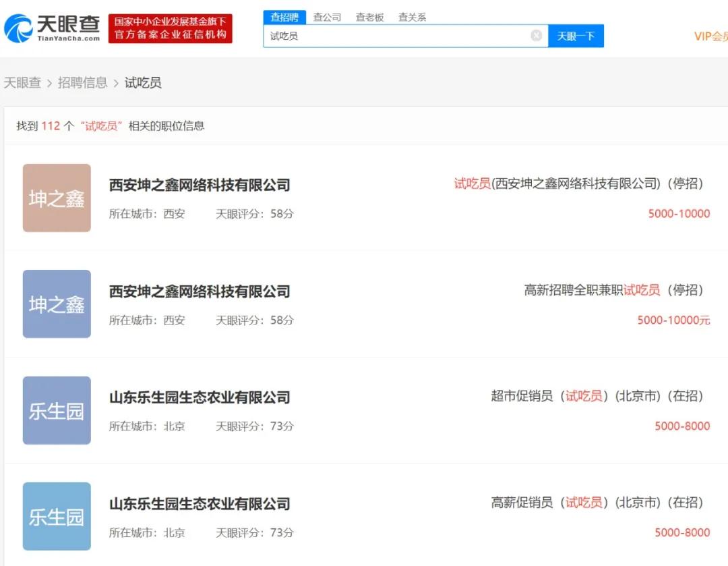Click the VIP会员 membership link
728x566 pixels.
pos(708,36)
